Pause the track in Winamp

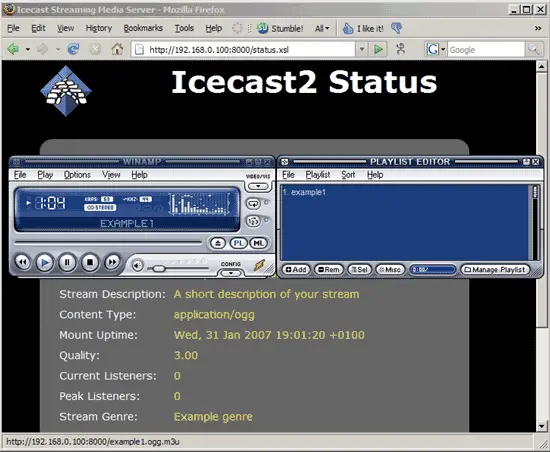point(67,262)
